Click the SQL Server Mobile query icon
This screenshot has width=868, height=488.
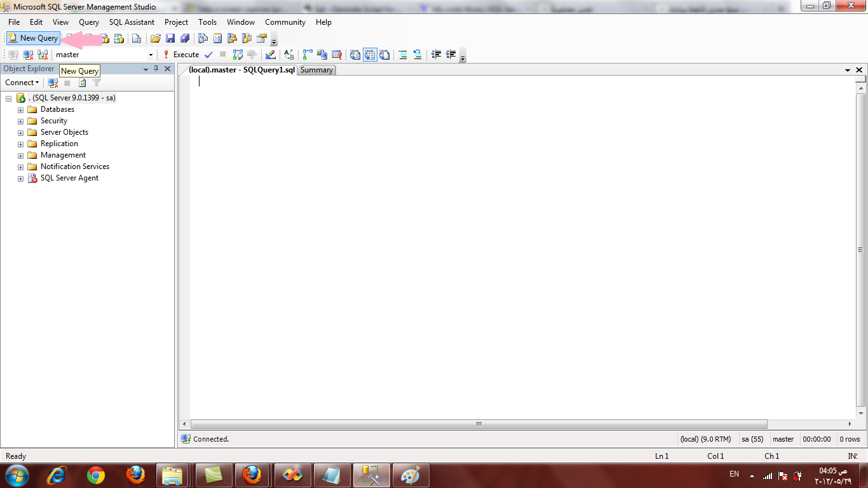136,38
